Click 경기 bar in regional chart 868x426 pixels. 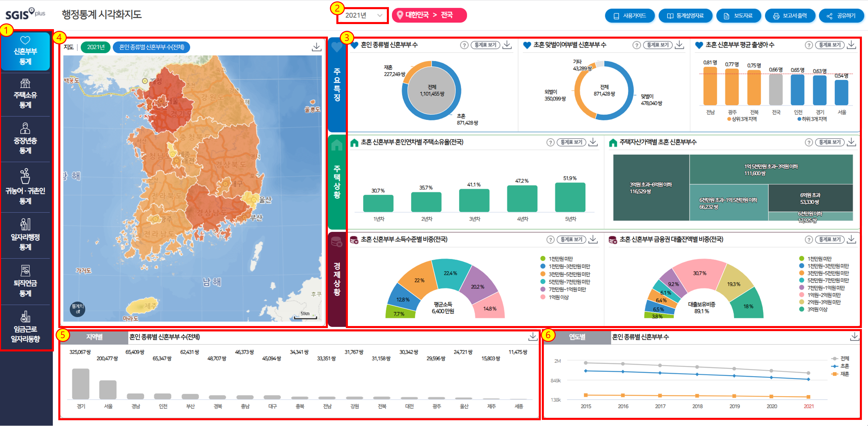pyautogui.click(x=81, y=384)
